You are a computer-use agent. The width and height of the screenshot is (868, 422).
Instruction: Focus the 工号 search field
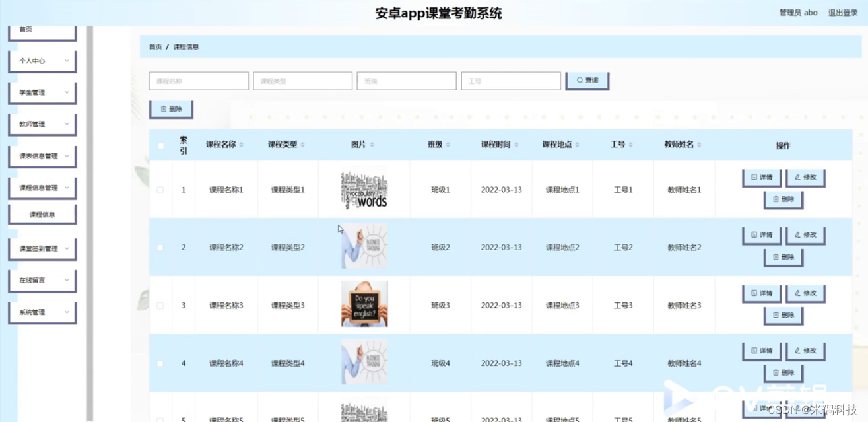pyautogui.click(x=511, y=81)
